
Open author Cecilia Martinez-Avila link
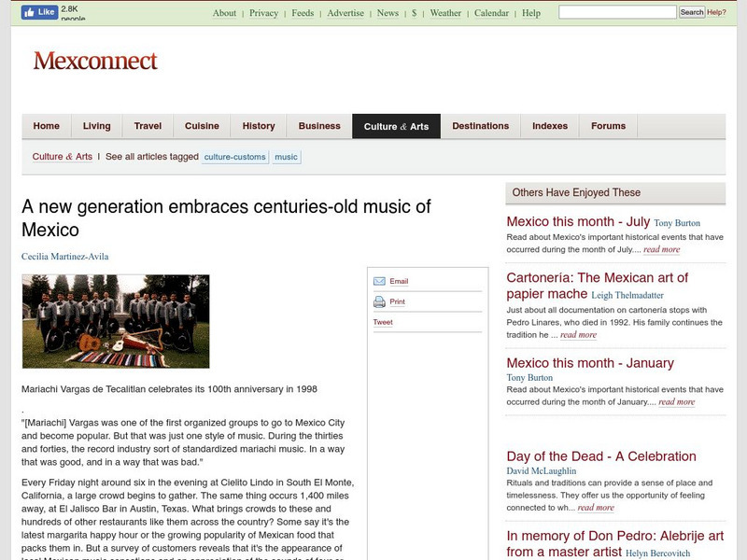pyautogui.click(x=64, y=256)
